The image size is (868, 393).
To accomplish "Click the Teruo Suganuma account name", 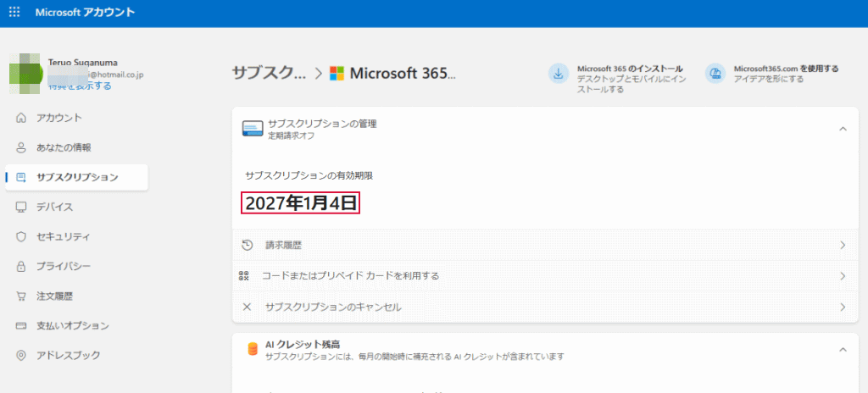I will (x=83, y=63).
